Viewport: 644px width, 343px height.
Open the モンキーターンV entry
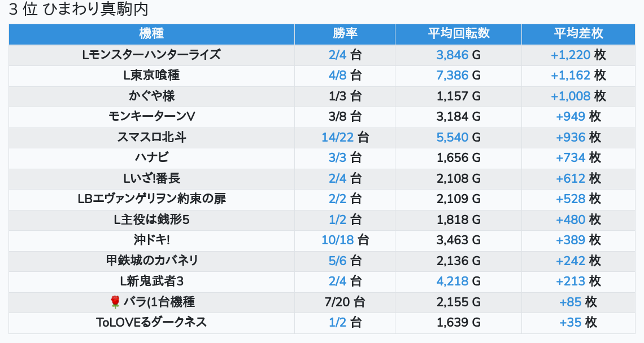[x=151, y=117]
